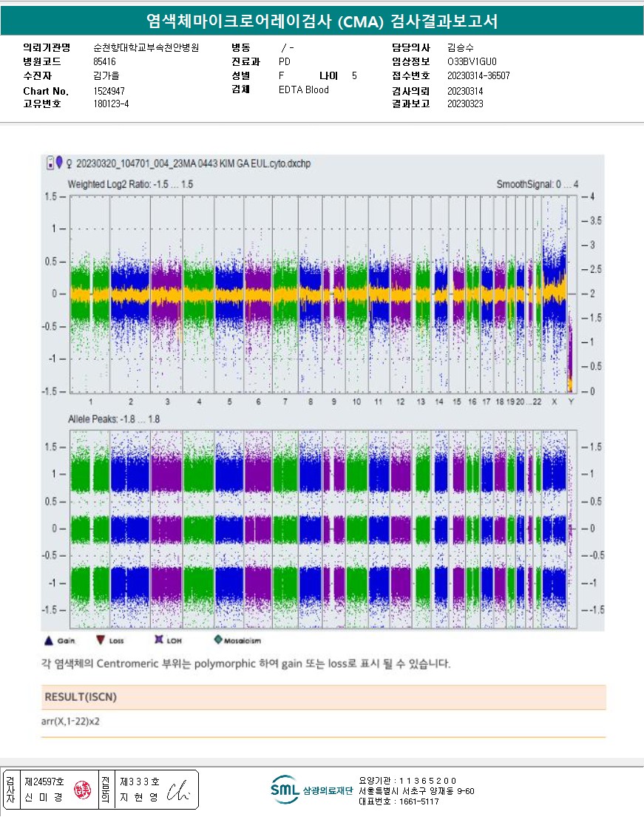The width and height of the screenshot is (644, 817).
Task: Click the Weighted Log2 Ratio heading
Action: [x=130, y=184]
